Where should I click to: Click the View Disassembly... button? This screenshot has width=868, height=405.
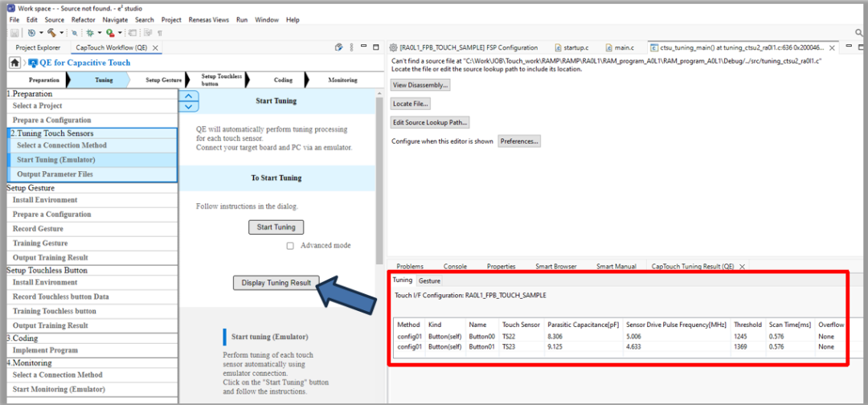pyautogui.click(x=420, y=85)
